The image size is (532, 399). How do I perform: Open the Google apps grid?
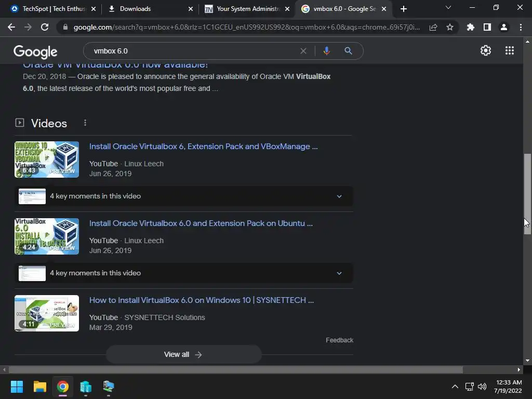pyautogui.click(x=510, y=50)
